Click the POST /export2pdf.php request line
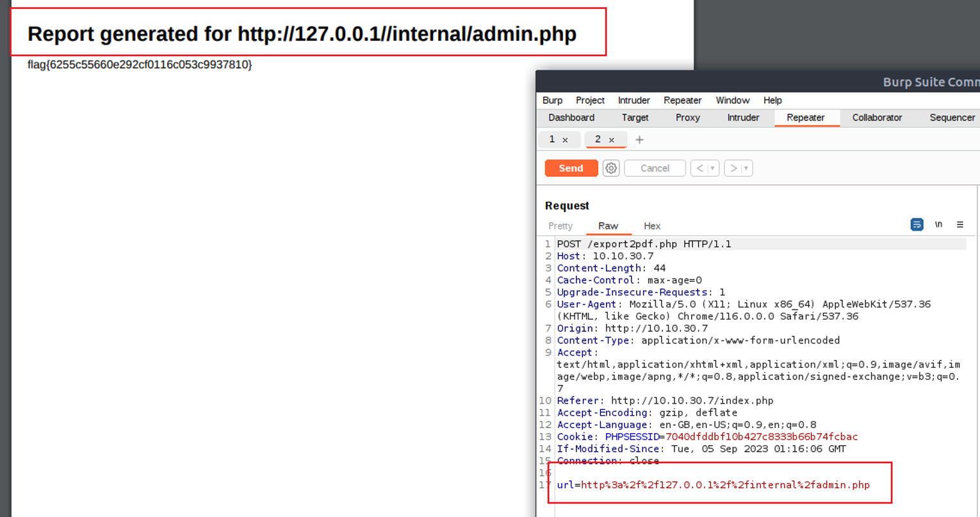 click(x=644, y=244)
